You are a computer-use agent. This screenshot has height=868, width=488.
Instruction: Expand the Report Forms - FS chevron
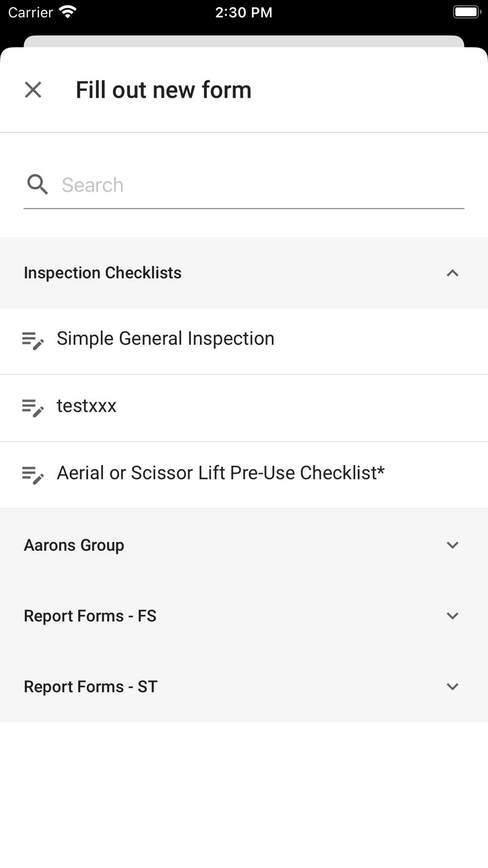pos(452,616)
